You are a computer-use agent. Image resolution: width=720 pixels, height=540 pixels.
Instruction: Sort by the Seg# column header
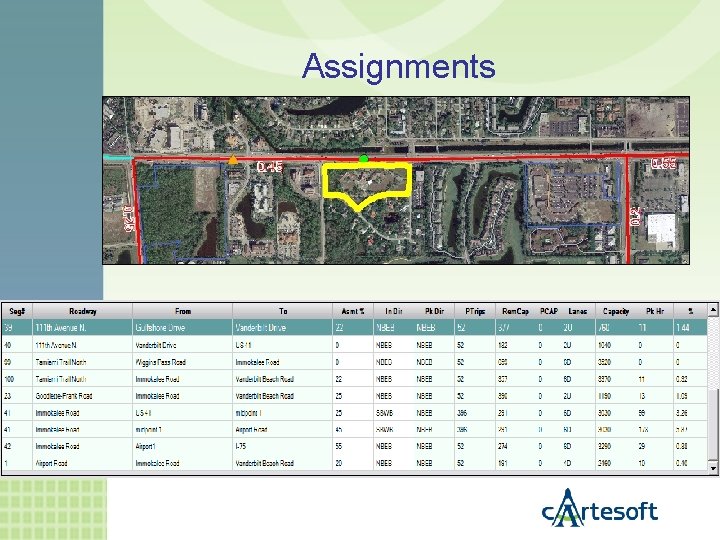pyautogui.click(x=17, y=311)
